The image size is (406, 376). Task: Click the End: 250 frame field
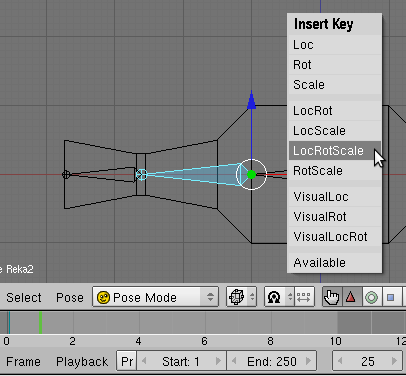272,361
